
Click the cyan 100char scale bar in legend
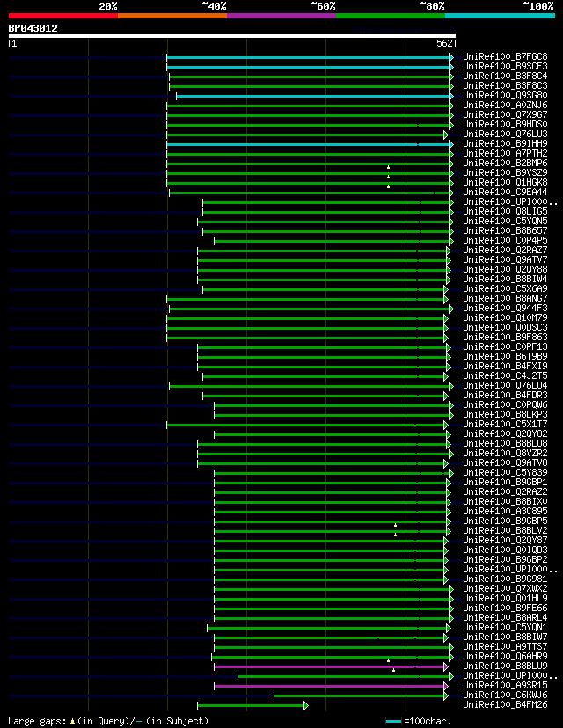[393, 722]
